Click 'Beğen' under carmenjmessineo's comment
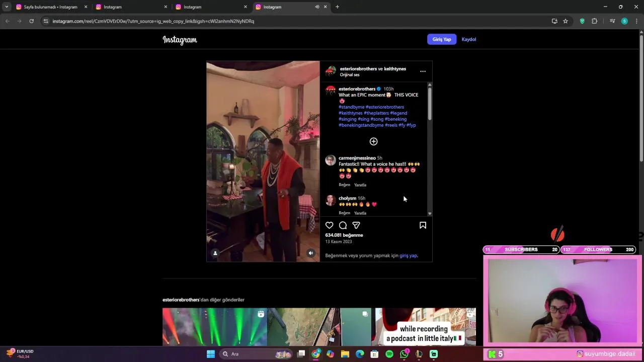This screenshot has height=362, width=644. [344, 185]
